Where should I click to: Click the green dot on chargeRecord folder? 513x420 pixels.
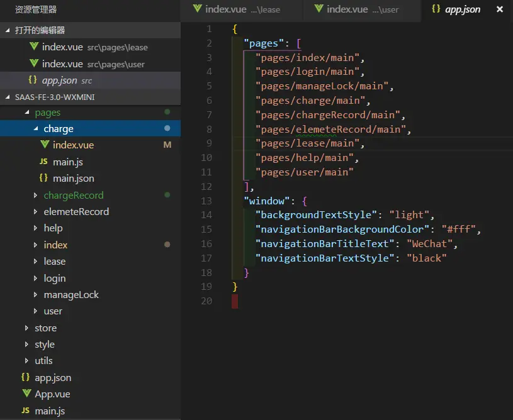(167, 195)
